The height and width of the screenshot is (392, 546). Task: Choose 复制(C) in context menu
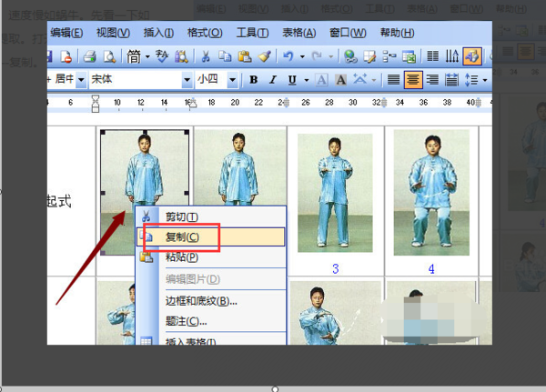pos(211,237)
